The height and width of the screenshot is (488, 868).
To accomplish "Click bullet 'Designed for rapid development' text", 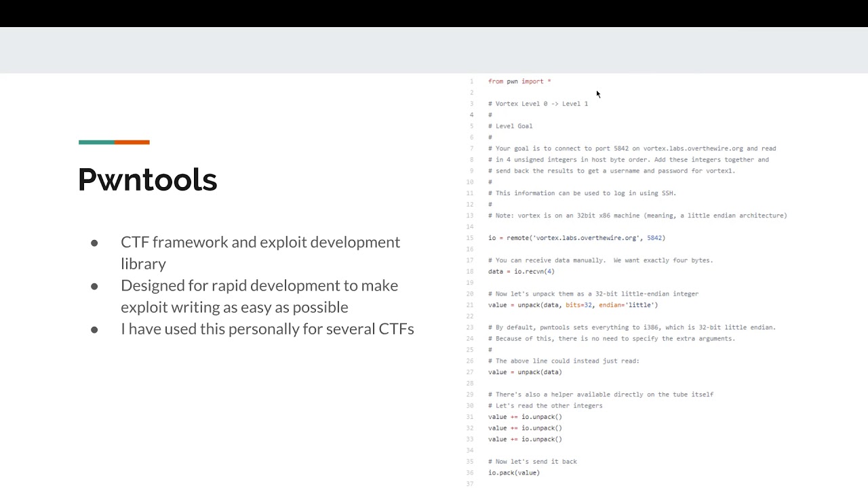I will [x=259, y=296].
